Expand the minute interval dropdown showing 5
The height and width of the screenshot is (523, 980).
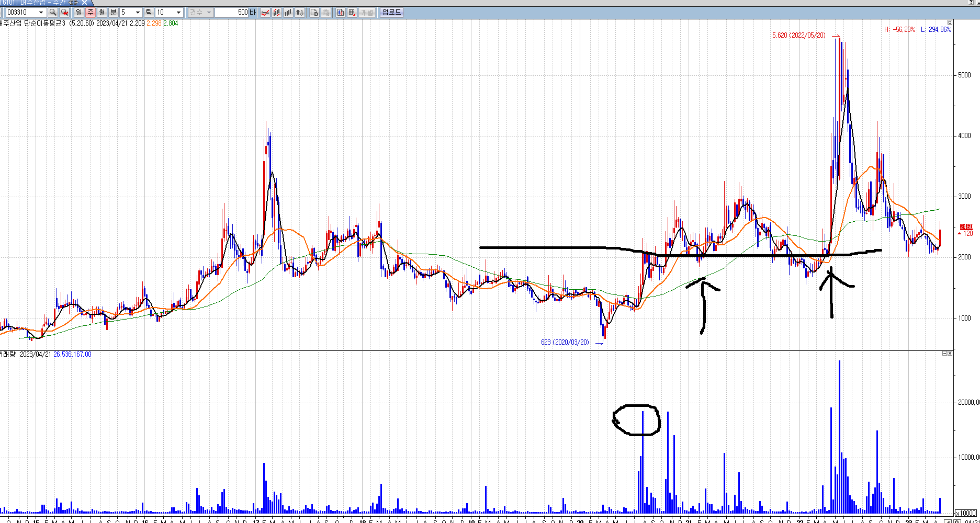[x=138, y=13]
